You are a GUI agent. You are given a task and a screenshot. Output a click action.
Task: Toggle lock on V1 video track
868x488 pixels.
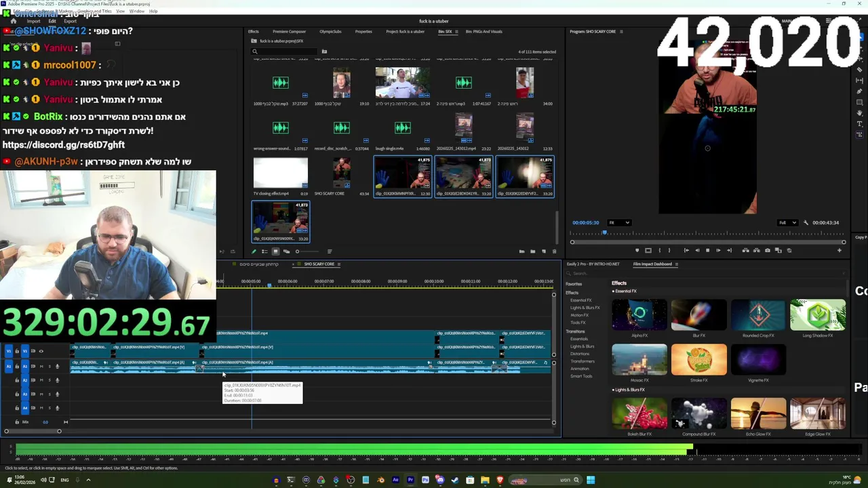pyautogui.click(x=17, y=351)
